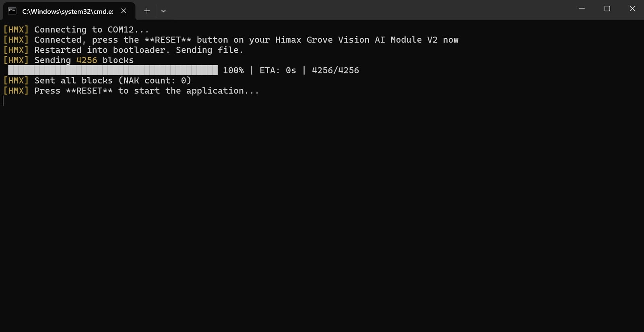This screenshot has height=332, width=644.
Task: Minimize the terminal window
Action: coord(582,8)
